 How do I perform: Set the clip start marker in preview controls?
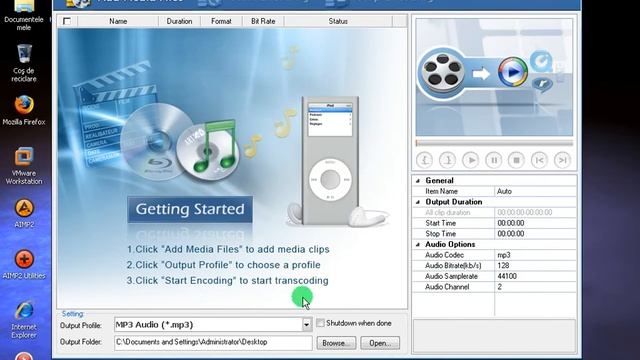(424, 160)
